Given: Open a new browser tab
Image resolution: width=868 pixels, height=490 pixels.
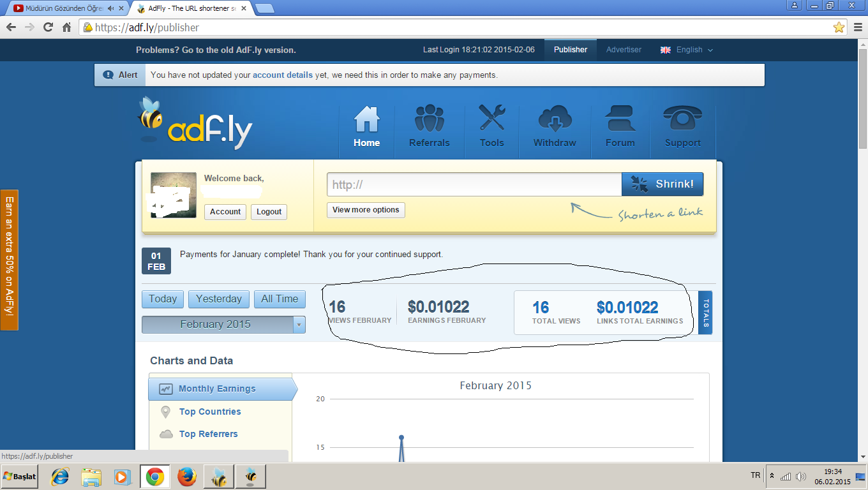Looking at the screenshot, I should pos(265,9).
